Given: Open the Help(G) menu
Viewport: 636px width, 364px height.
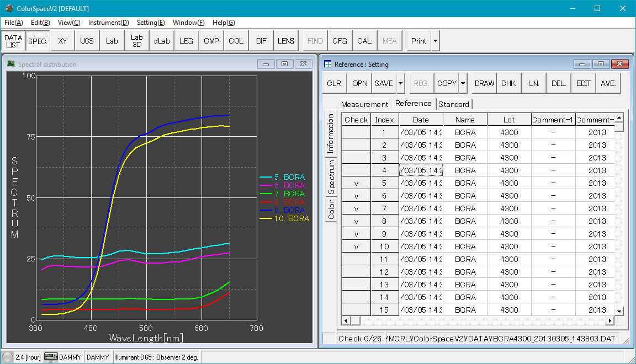Looking at the screenshot, I should pyautogui.click(x=224, y=23).
